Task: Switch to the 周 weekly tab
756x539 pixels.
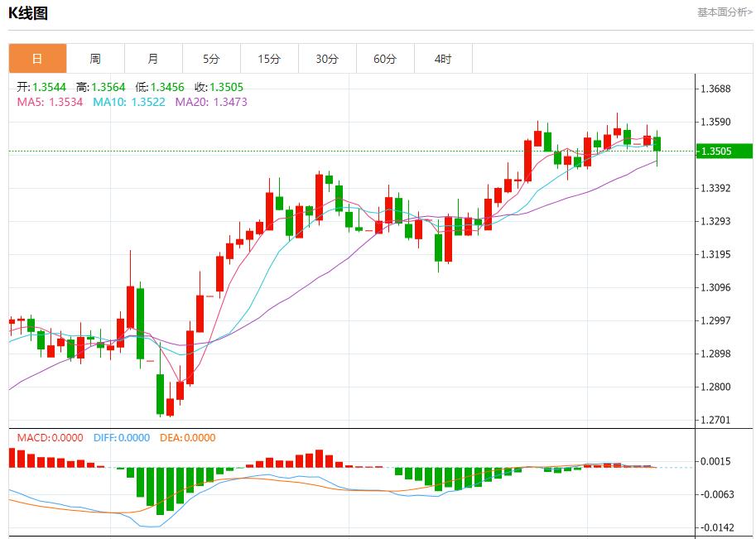Action: 95,59
